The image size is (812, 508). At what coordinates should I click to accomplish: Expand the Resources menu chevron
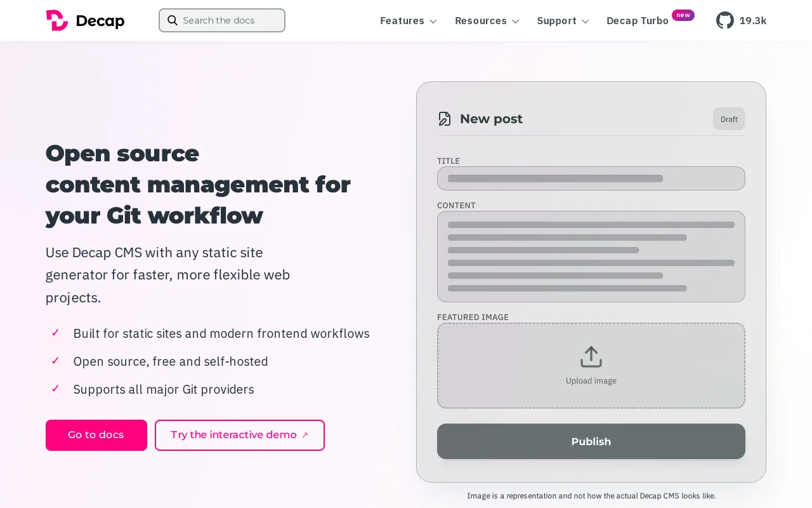(516, 21)
